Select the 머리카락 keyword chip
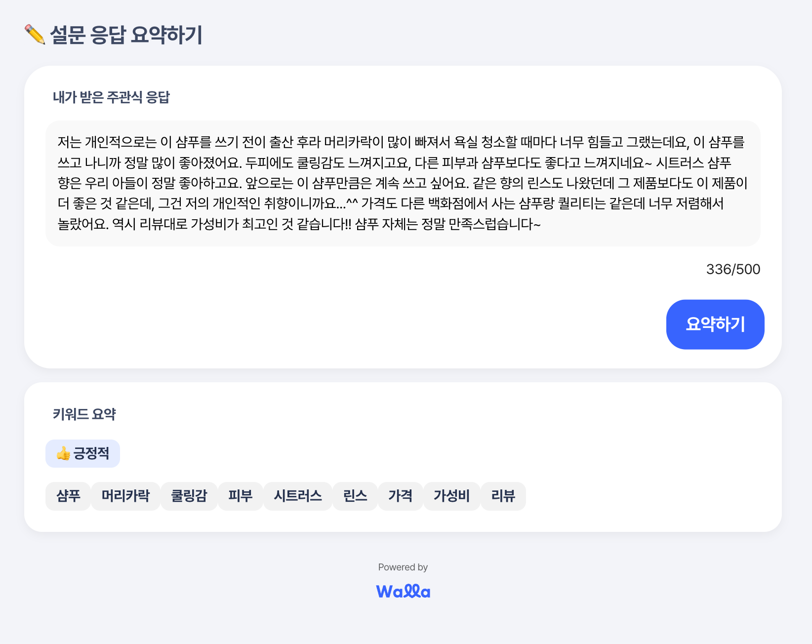 [x=125, y=496]
